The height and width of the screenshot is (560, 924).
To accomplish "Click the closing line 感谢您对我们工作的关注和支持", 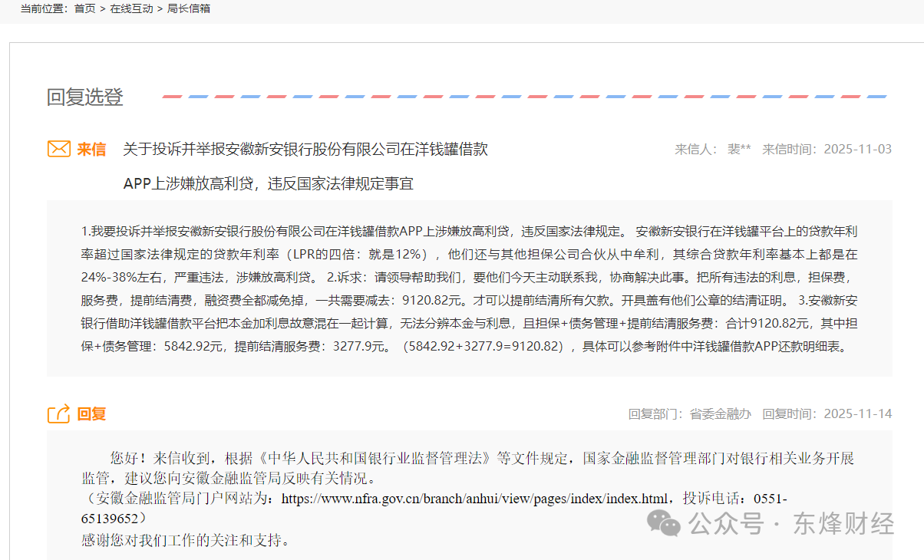I will (186, 540).
